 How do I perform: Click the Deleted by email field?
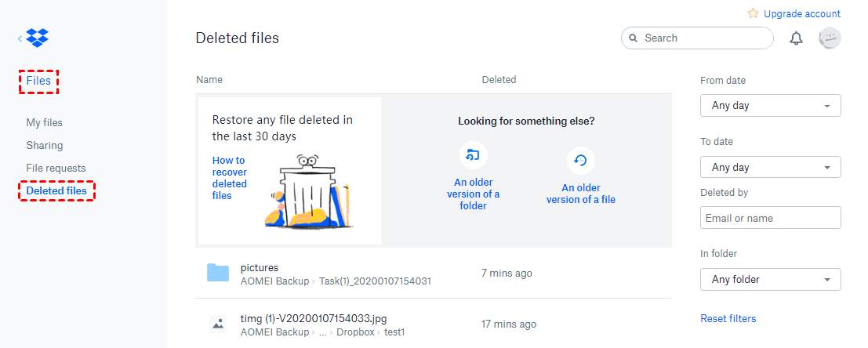(770, 218)
